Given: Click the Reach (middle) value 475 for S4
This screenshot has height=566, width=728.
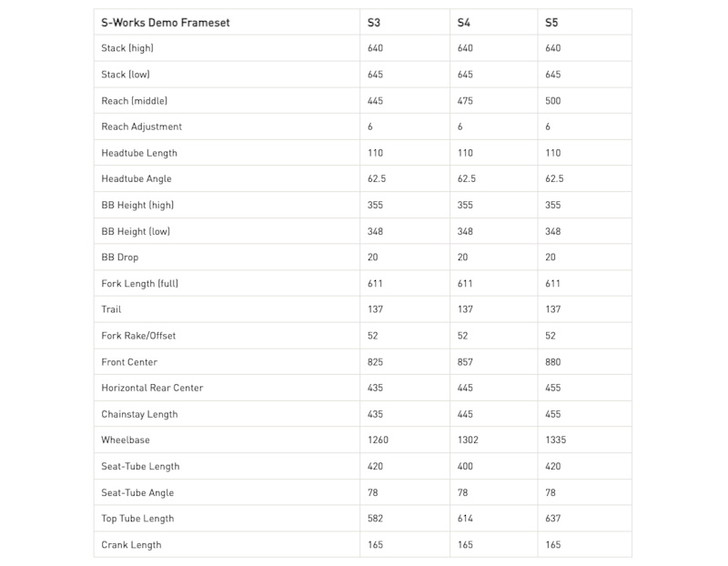Looking at the screenshot, I should point(464,100).
